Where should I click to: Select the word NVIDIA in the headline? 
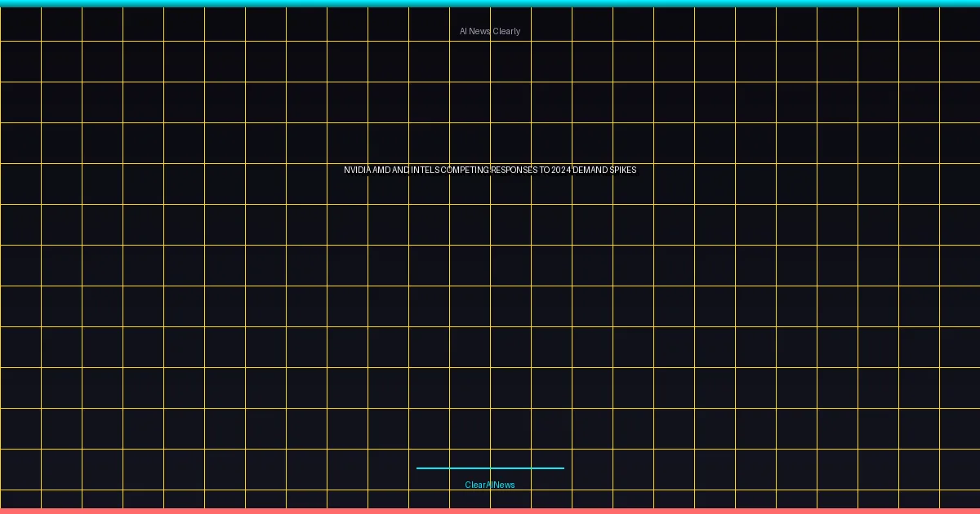click(x=357, y=170)
